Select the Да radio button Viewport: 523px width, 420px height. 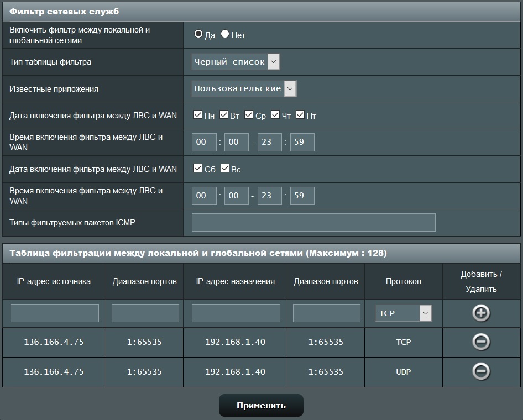tap(198, 34)
